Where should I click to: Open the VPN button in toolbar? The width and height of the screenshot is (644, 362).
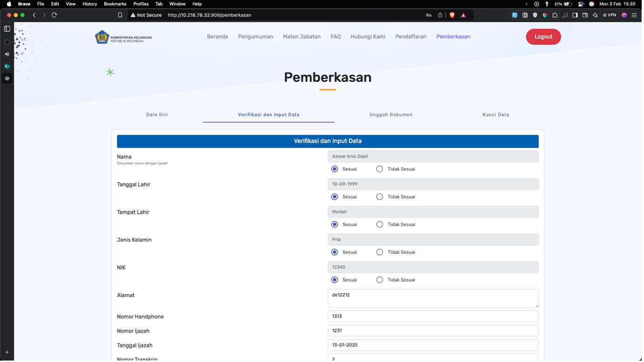(x=609, y=15)
